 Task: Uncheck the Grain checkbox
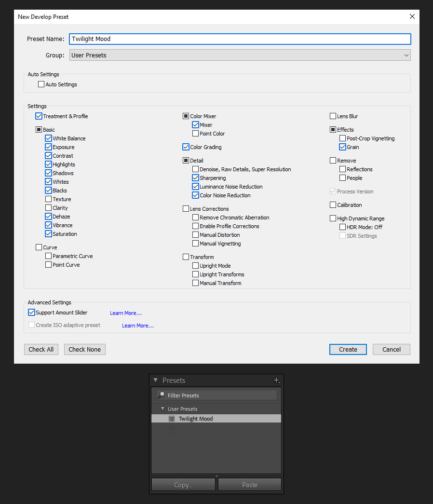[343, 147]
